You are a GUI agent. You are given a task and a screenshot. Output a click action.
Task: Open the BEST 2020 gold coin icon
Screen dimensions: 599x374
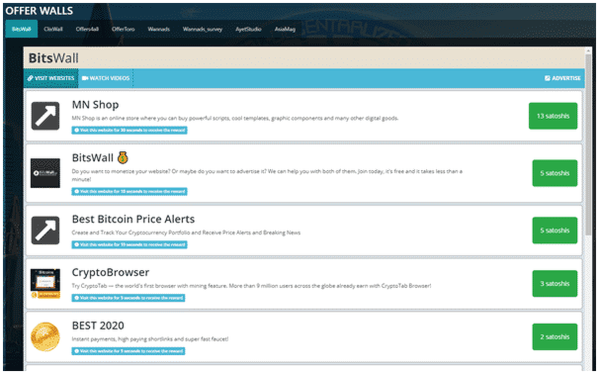point(45,337)
